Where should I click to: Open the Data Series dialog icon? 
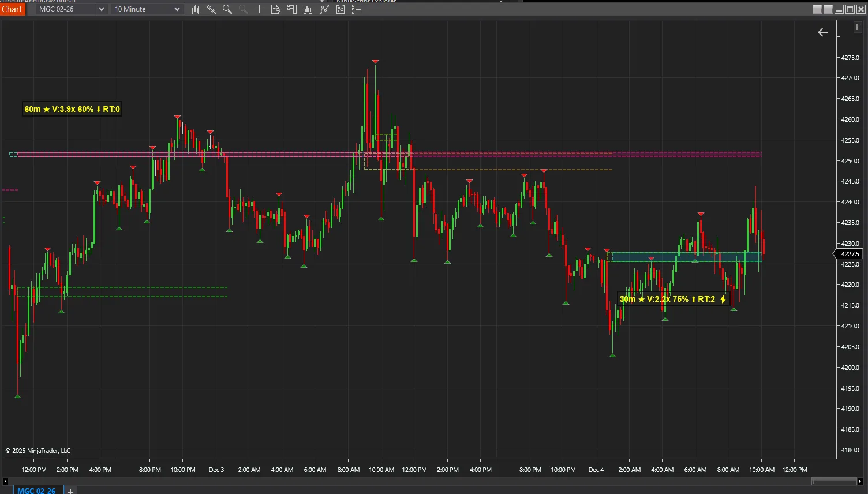click(x=308, y=9)
